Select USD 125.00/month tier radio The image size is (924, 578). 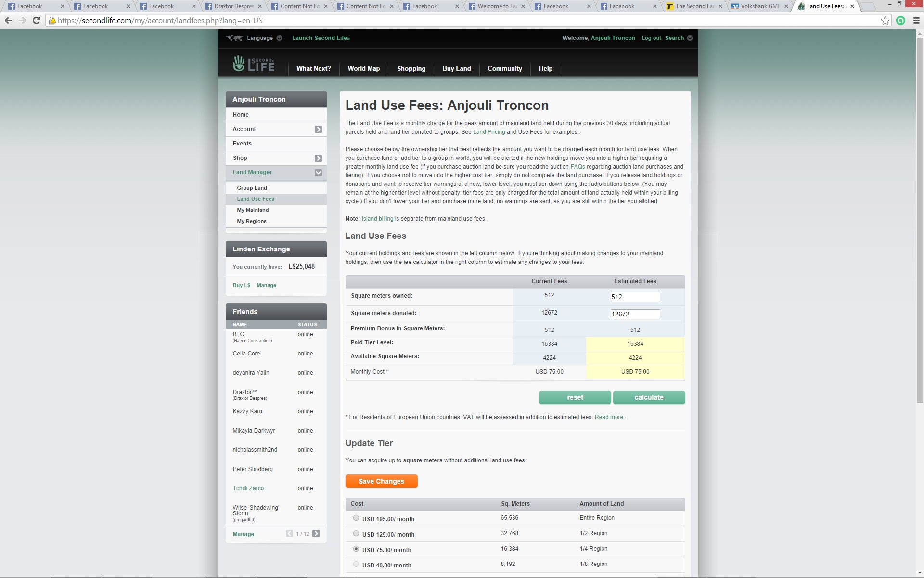point(356,533)
